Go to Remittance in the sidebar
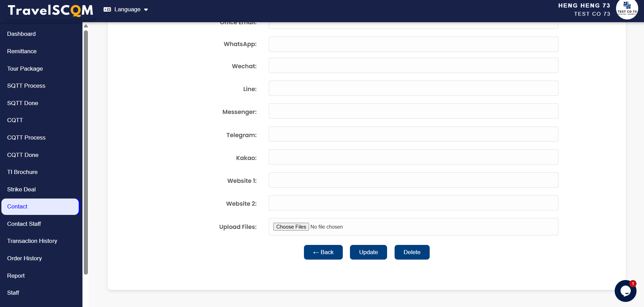This screenshot has width=644, height=307. click(22, 51)
